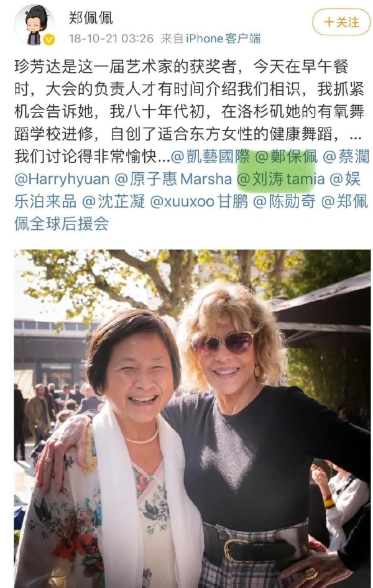This screenshot has width=373, height=588.
Task: Open the @凯藝國際 mention
Action: [210, 157]
